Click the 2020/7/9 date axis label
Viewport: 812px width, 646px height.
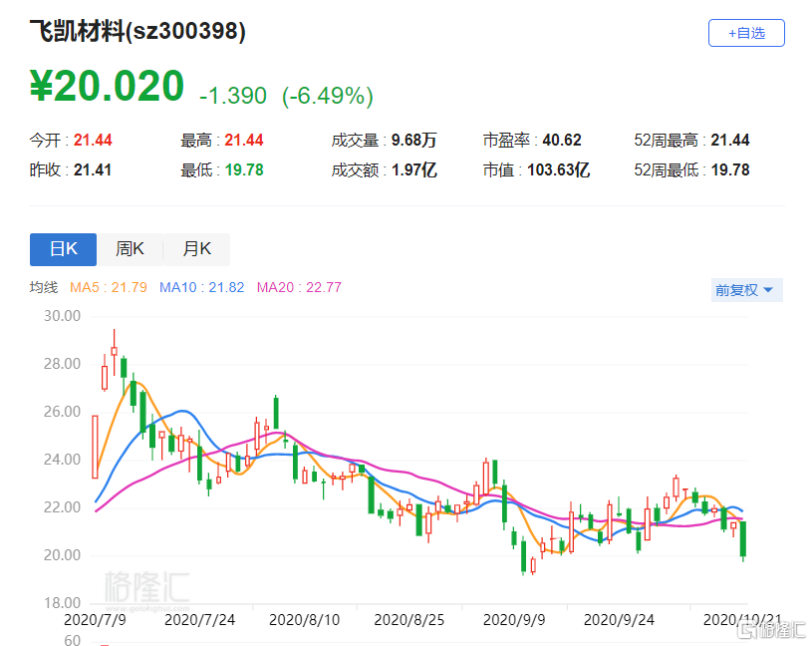click(95, 620)
